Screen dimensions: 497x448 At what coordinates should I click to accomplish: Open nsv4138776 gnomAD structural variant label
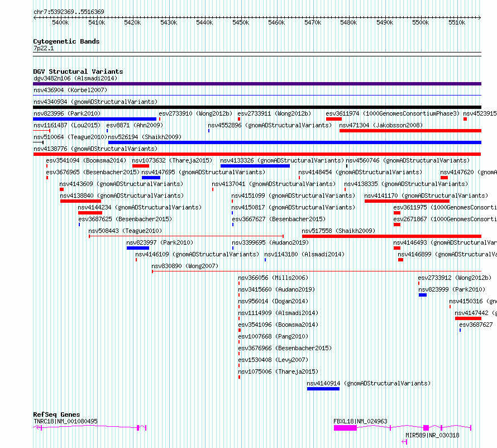[95, 149]
